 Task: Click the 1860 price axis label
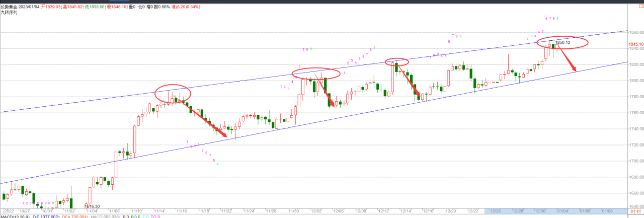636,32
